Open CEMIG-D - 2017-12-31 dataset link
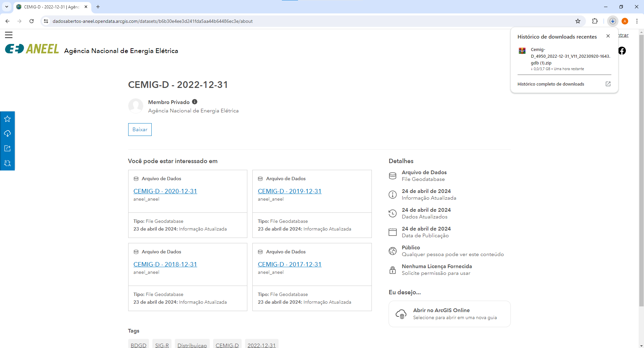The image size is (644, 348). click(290, 264)
